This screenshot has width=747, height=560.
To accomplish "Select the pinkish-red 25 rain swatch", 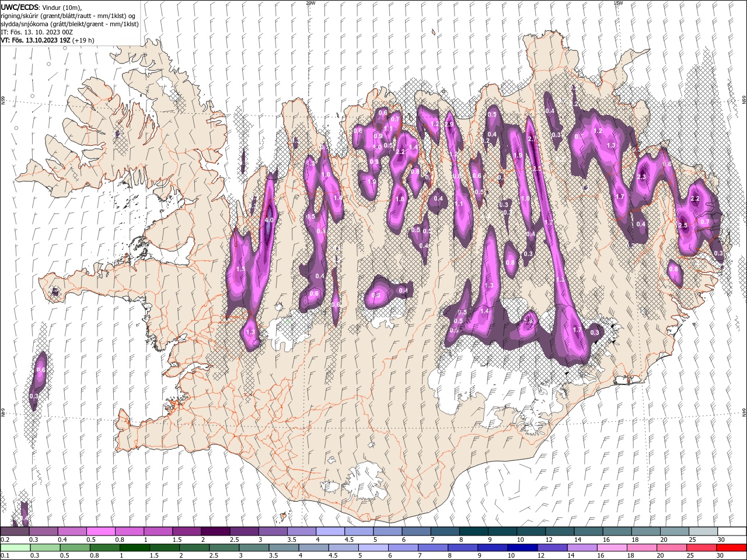I will point(701,547).
